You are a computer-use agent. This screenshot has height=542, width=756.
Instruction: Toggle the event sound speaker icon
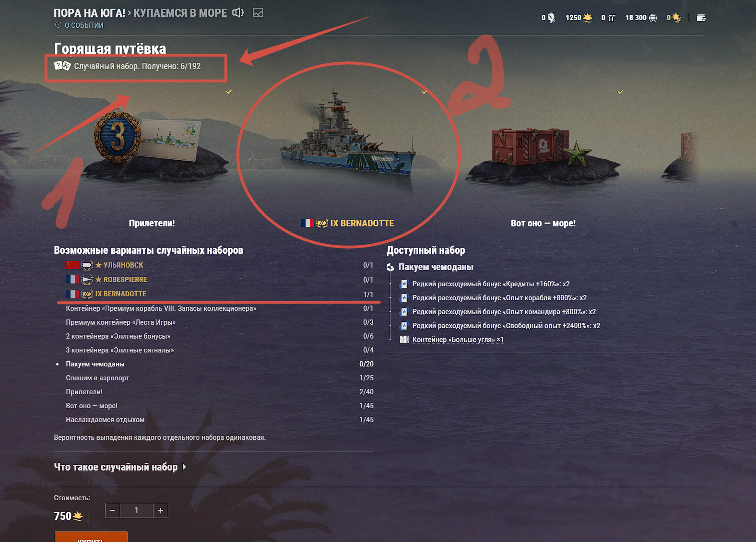[x=238, y=12]
